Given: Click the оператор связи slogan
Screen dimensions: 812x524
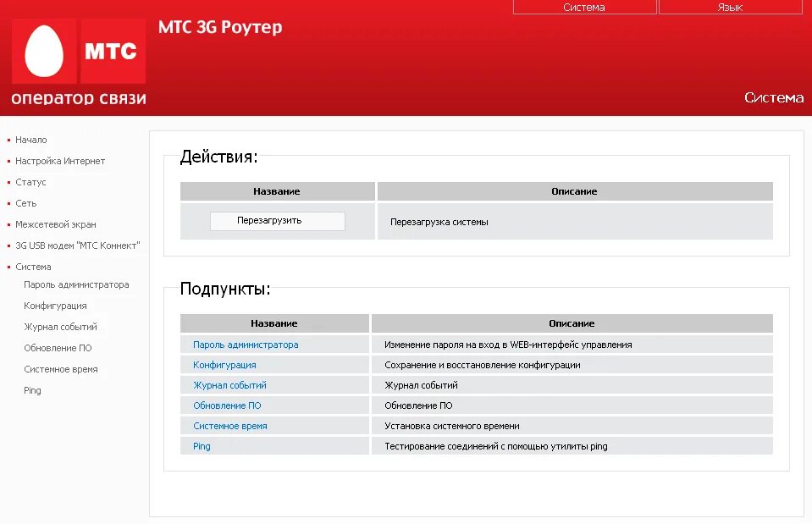Looking at the screenshot, I should [79, 98].
